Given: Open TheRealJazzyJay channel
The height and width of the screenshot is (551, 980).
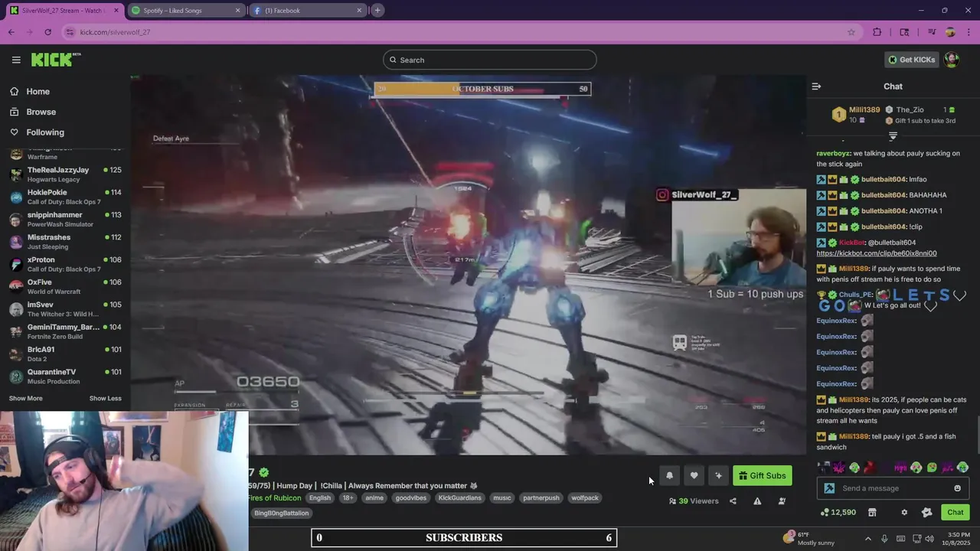Looking at the screenshot, I should (x=65, y=174).
